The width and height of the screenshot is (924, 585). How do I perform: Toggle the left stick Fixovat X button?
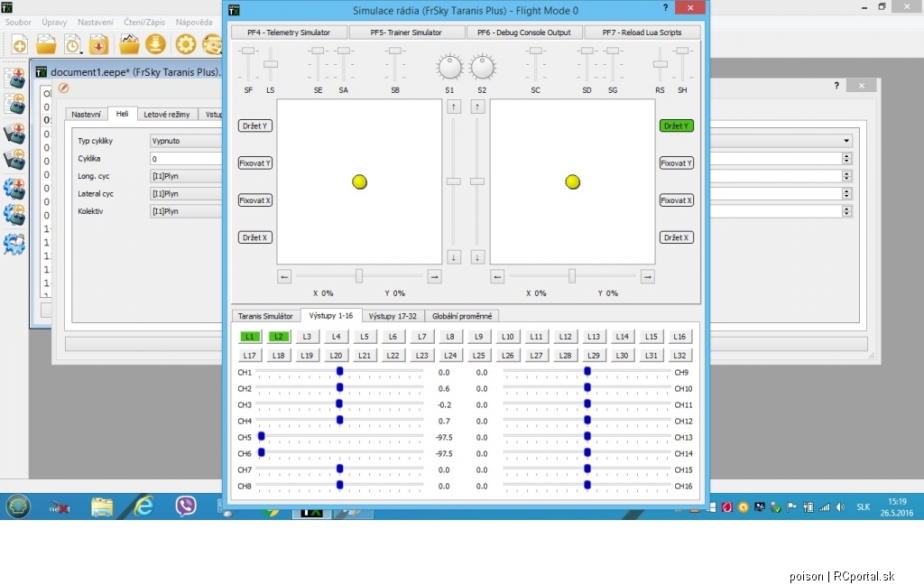[255, 200]
